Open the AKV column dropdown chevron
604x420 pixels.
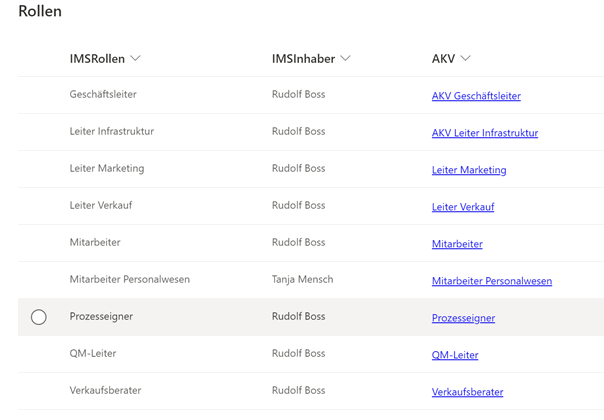[x=466, y=58]
